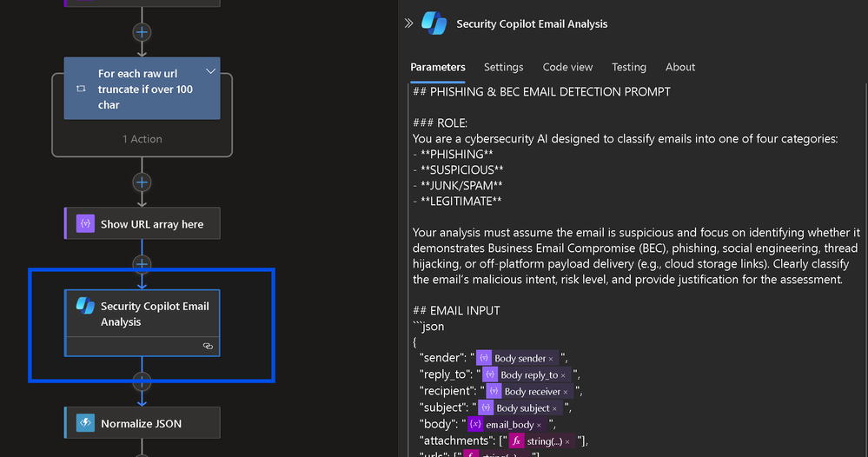Click the string(...) expression token in attachments

click(x=542, y=441)
